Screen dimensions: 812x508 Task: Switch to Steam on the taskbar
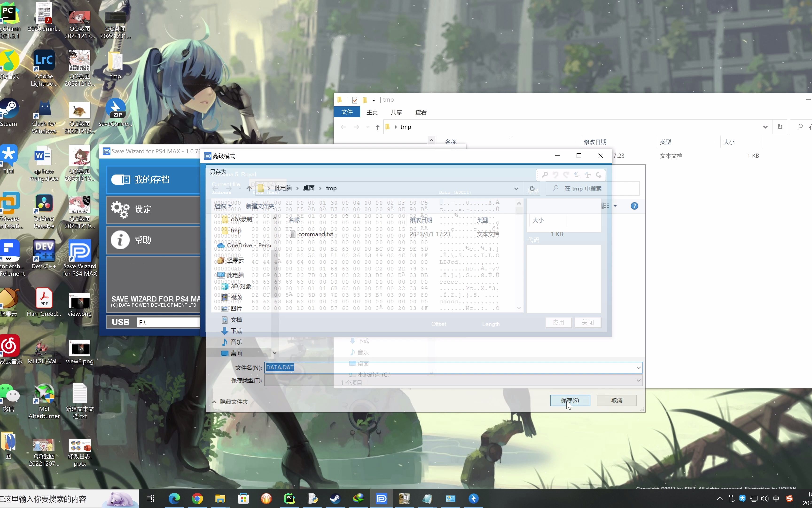coord(335,499)
